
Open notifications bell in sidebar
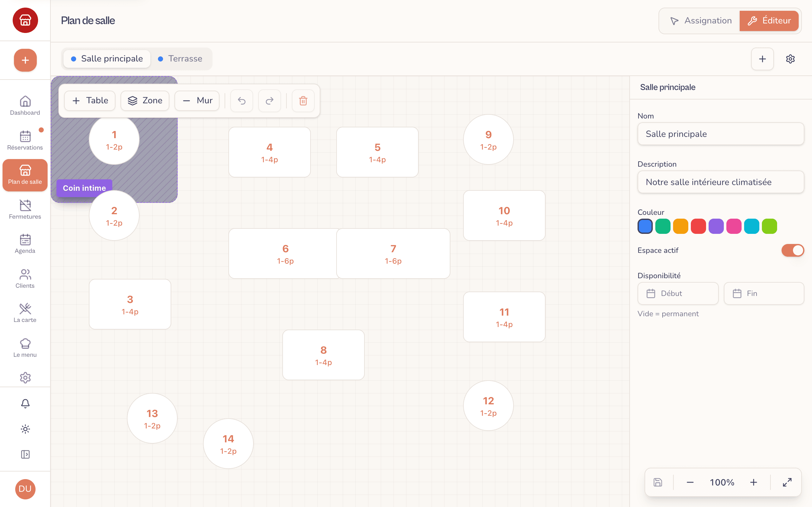pos(25,403)
